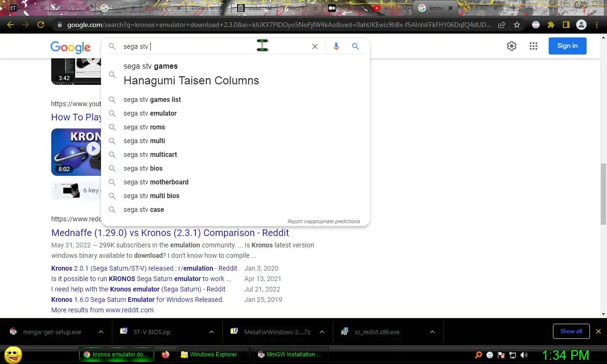
Task: Open the striped flag extension icon
Action: tap(536, 25)
